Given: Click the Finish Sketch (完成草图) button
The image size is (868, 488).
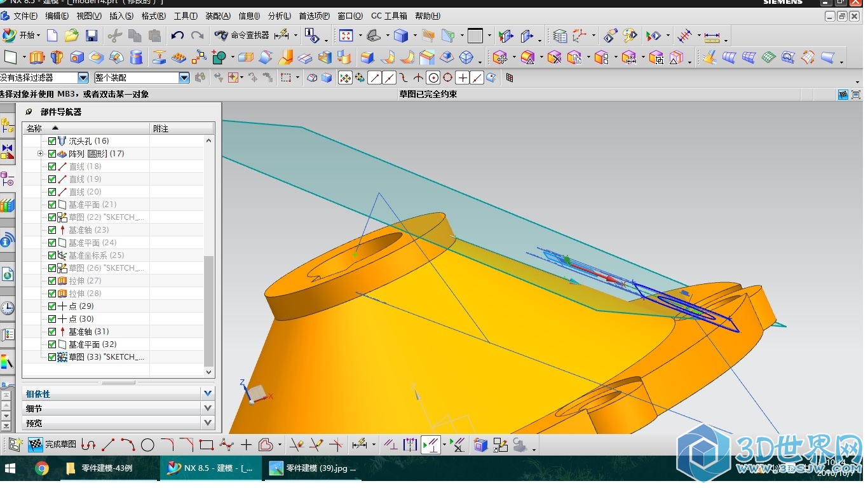Looking at the screenshot, I should pos(53,444).
